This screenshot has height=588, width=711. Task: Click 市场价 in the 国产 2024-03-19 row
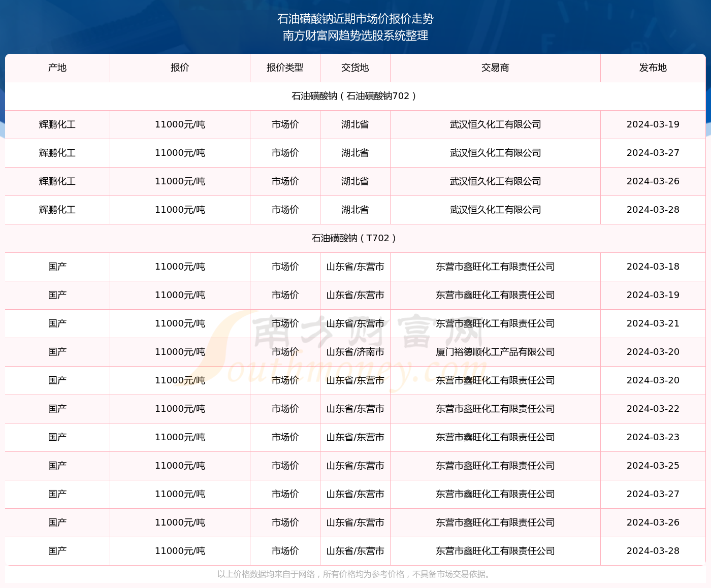tap(285, 295)
